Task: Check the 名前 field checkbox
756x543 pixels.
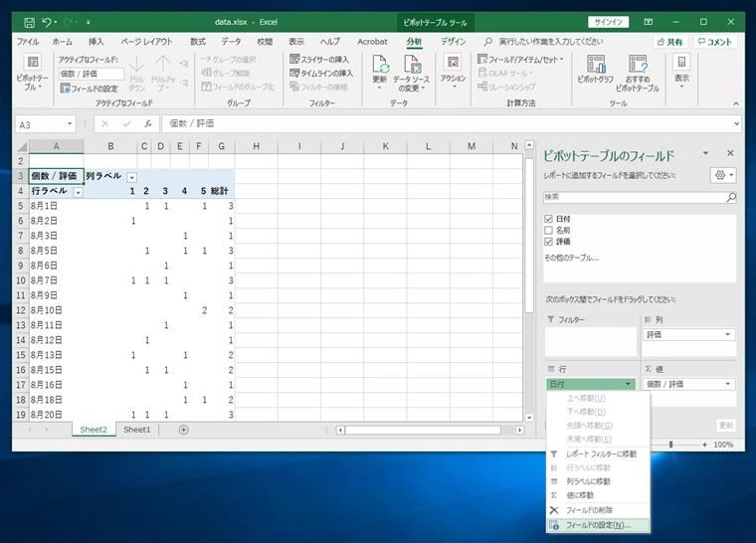Action: pyautogui.click(x=549, y=230)
